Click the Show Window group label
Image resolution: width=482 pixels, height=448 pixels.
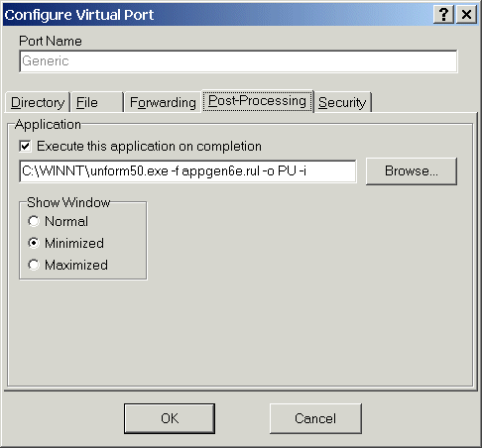68,202
